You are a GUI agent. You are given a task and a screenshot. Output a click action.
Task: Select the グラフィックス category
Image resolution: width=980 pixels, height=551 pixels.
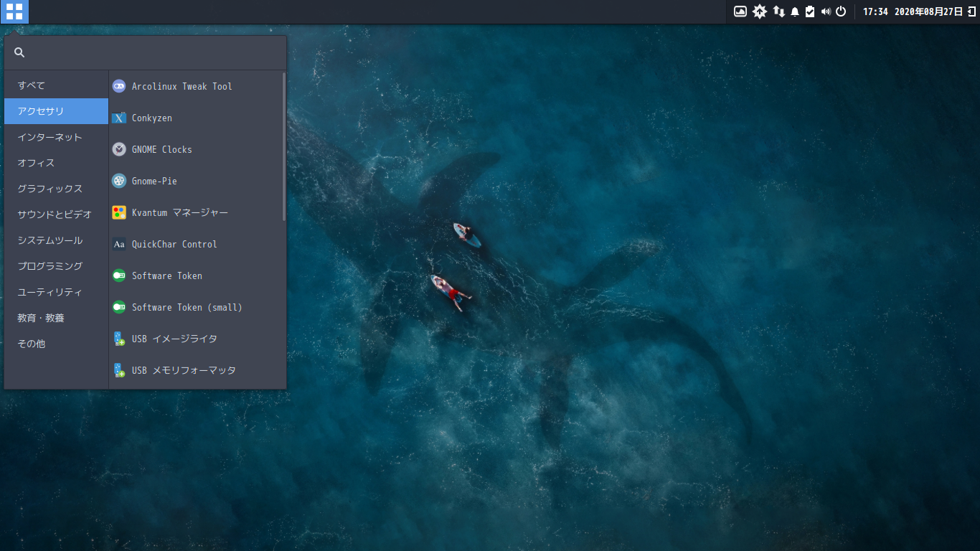point(56,189)
